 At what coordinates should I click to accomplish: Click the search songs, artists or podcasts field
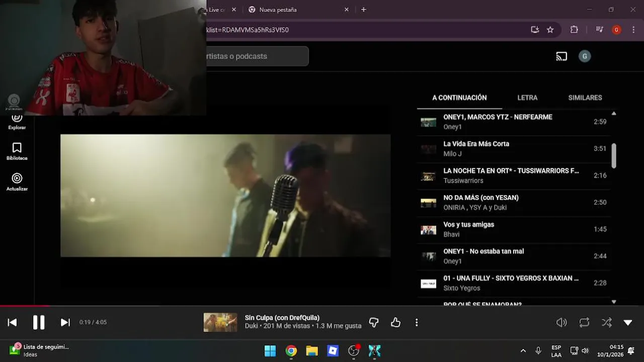(257, 56)
